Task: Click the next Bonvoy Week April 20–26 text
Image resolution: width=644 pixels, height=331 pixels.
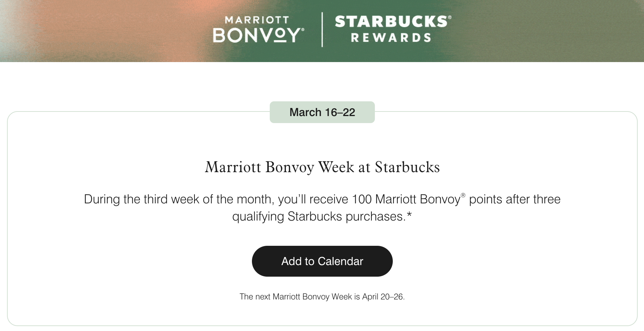Action: click(322, 297)
